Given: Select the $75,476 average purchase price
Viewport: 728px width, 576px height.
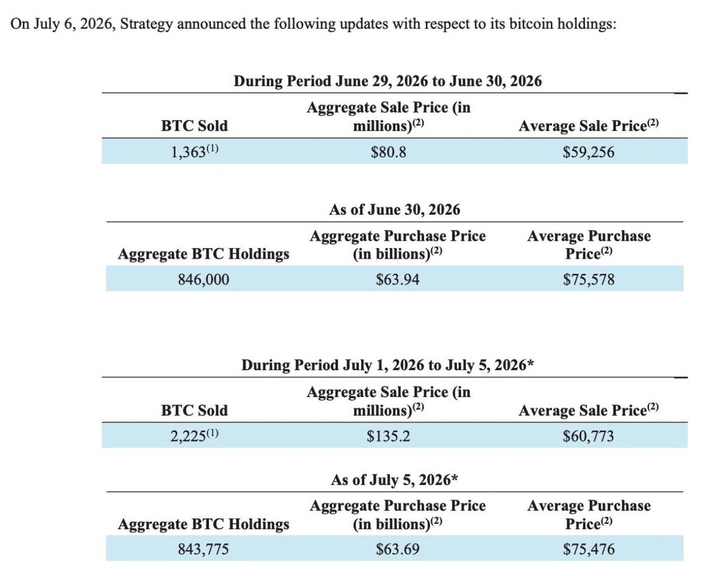Looking at the screenshot, I should click(588, 549).
